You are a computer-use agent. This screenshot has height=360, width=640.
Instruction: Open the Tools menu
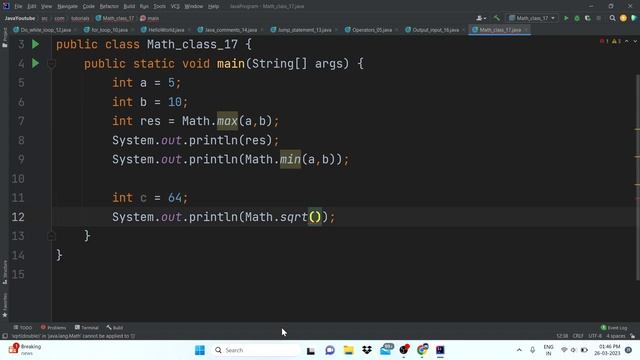160,7
